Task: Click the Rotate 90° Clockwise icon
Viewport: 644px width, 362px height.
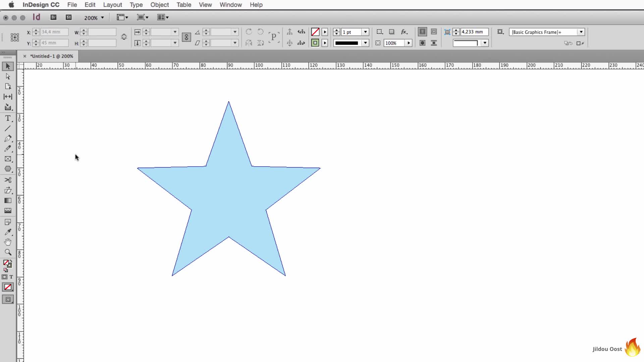Action: point(249,32)
